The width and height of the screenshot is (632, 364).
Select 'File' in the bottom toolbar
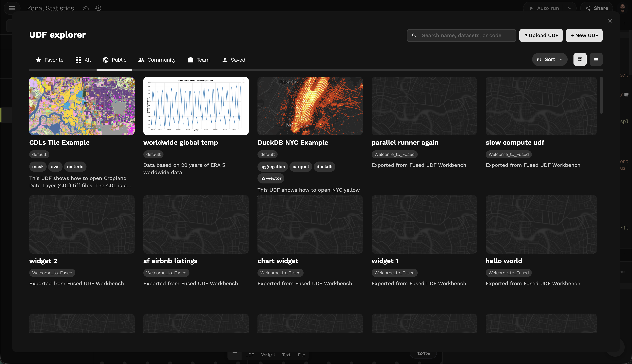pyautogui.click(x=302, y=355)
